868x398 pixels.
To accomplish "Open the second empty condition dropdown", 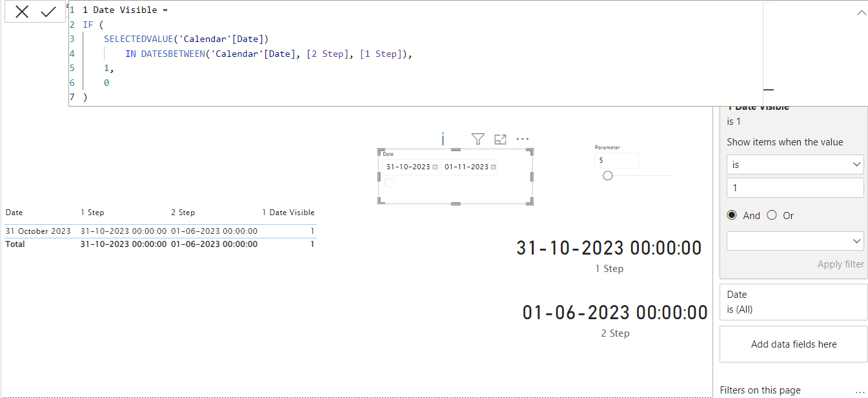I will [x=795, y=241].
